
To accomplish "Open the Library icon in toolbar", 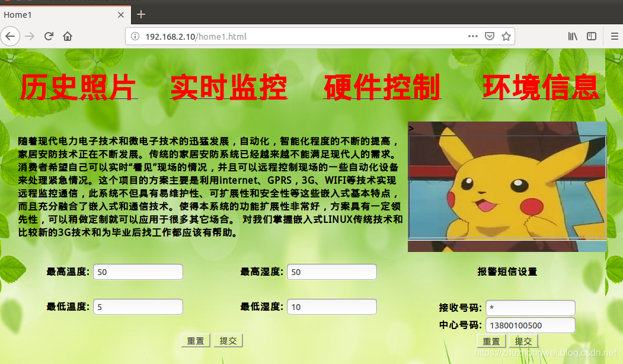I will (x=573, y=36).
